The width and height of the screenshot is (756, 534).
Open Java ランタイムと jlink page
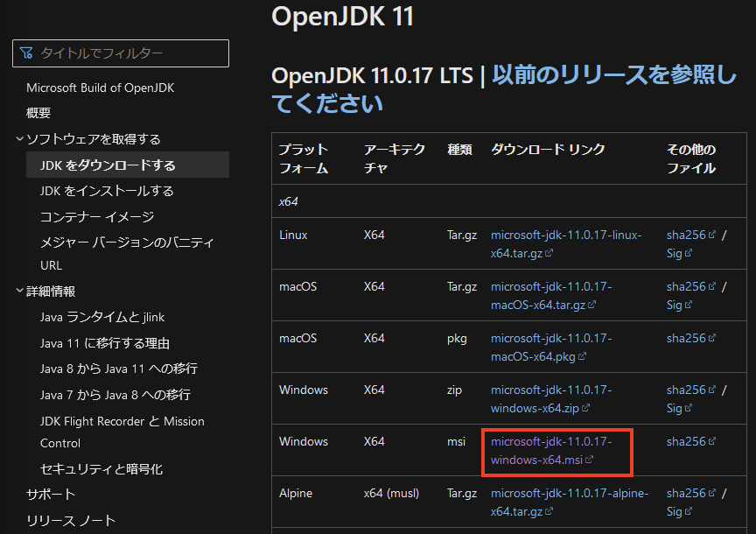point(102,317)
